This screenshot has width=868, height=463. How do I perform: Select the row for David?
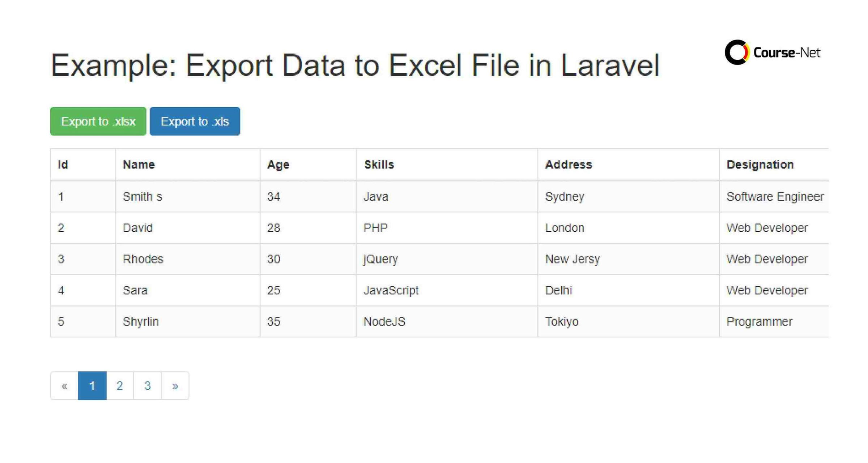(137, 227)
